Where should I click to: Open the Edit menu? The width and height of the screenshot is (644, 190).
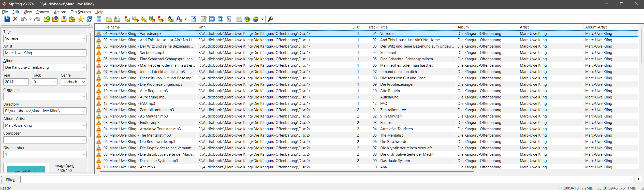(16, 12)
